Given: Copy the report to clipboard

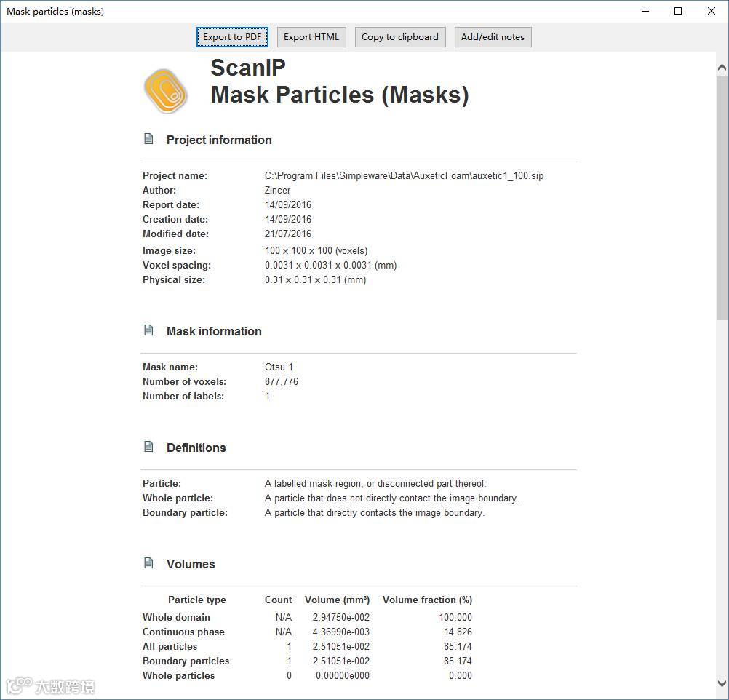Looking at the screenshot, I should 400,37.
